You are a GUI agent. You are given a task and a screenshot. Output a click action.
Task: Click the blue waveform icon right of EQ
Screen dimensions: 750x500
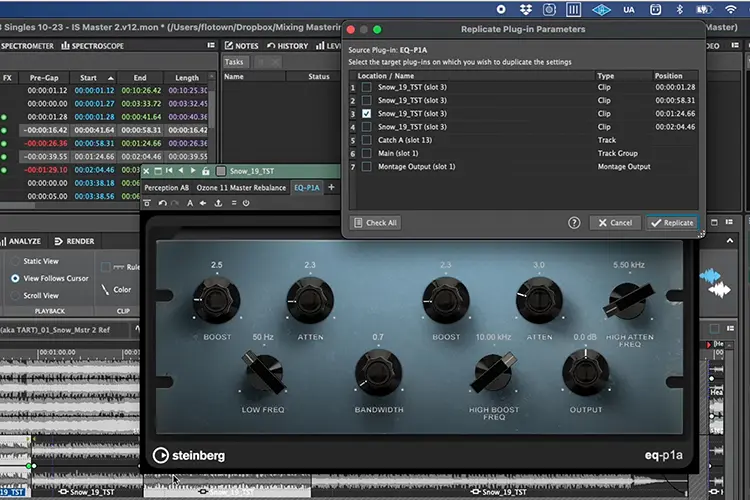[x=710, y=276]
